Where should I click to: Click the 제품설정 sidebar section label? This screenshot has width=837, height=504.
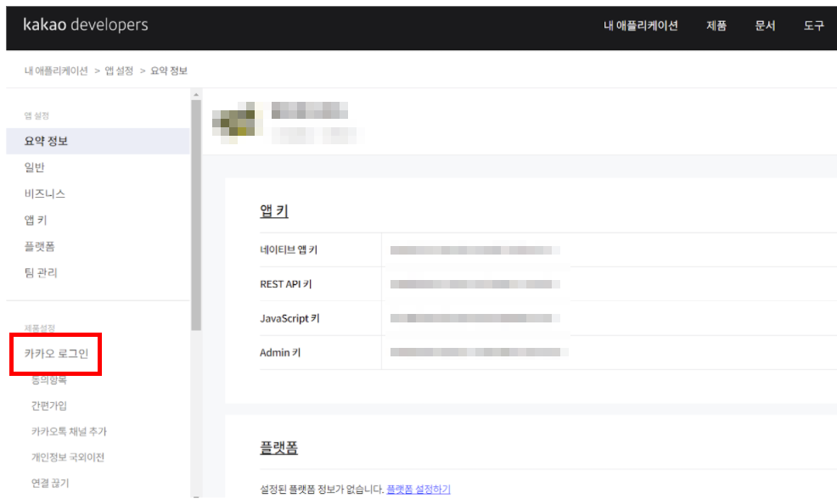pos(40,328)
